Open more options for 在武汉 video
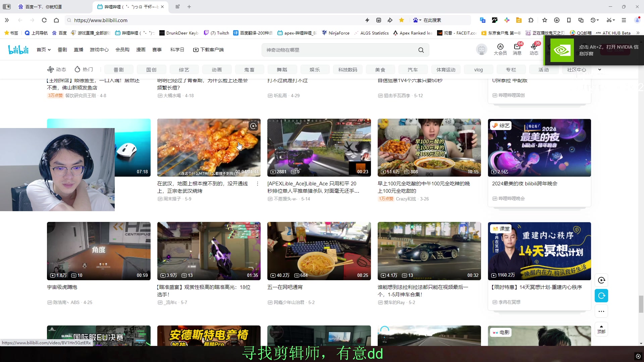This screenshot has height=362, width=644. coord(257,184)
